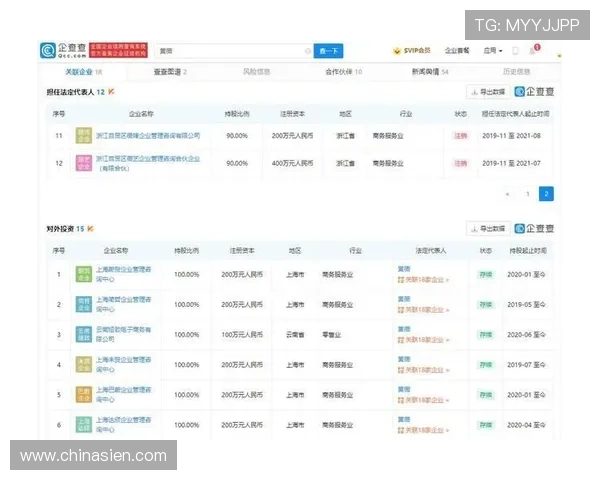
Task: Click the teal company logo in investment row 2
Action: coord(84,304)
